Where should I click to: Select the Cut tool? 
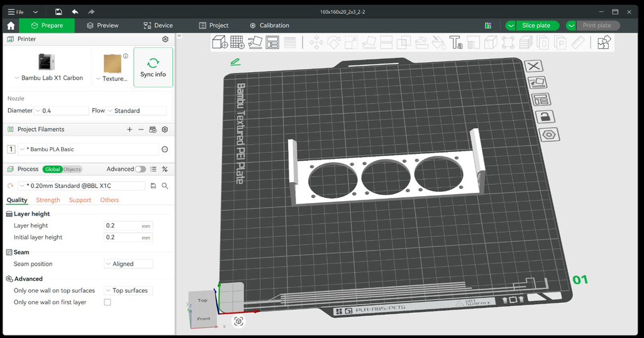(x=386, y=42)
